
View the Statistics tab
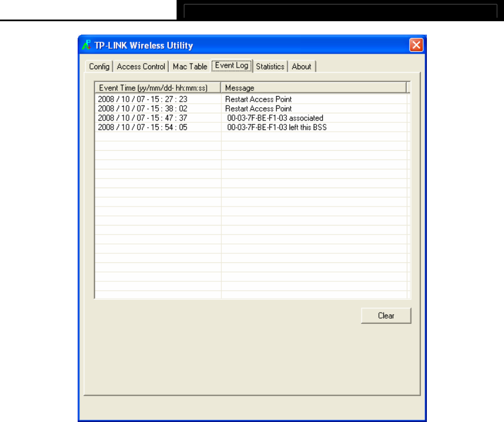coord(270,66)
